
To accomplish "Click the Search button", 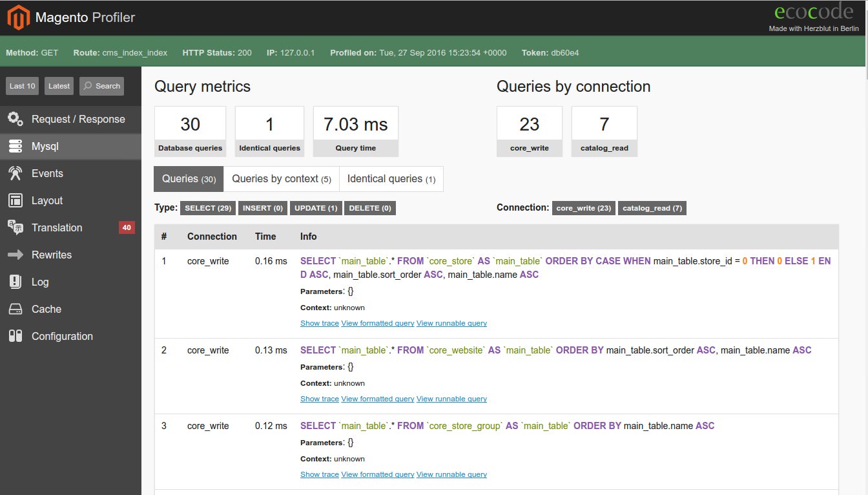I will tap(101, 86).
